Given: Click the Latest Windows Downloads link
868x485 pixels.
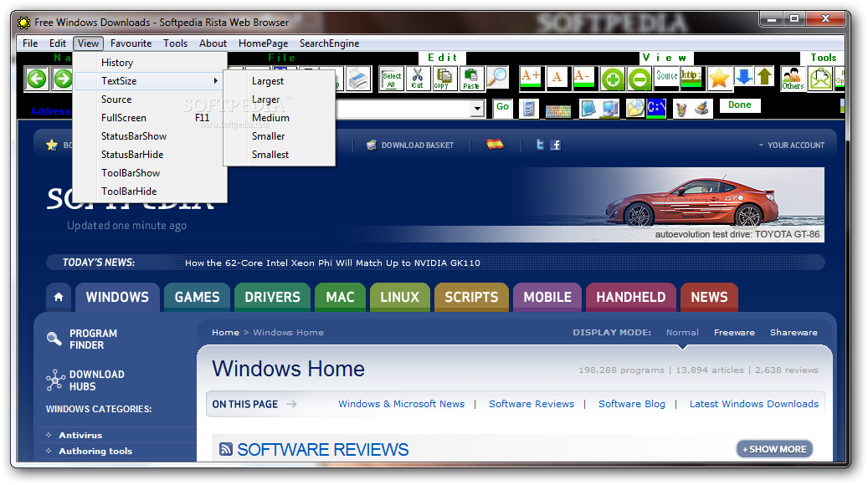Looking at the screenshot, I should tap(754, 404).
